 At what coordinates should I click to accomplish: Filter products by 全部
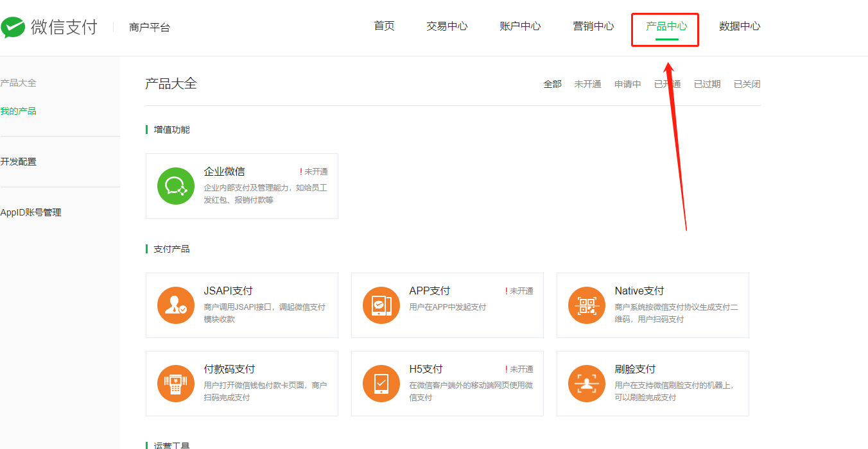pos(552,84)
